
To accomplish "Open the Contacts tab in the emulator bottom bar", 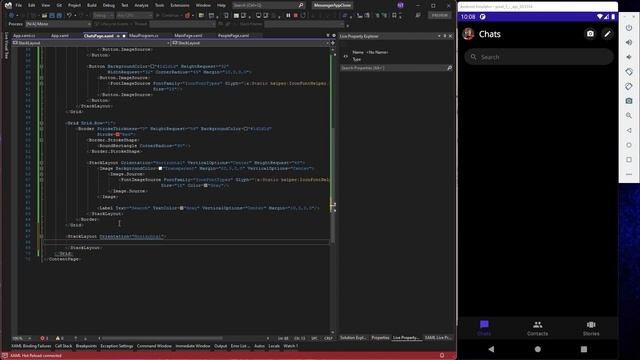I will tap(538, 328).
